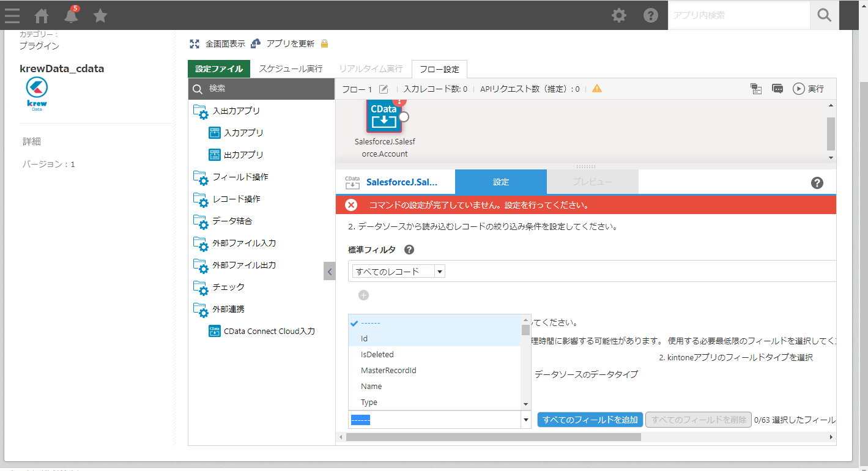This screenshot has height=471, width=868.
Task: Click すべてのフィールドを削除 button
Action: pyautogui.click(x=699, y=420)
